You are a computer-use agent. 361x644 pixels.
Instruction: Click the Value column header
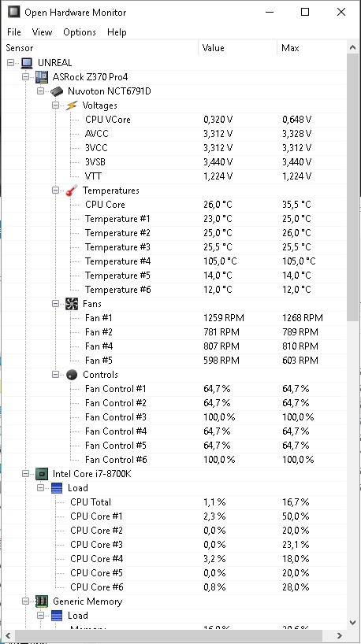pos(238,48)
